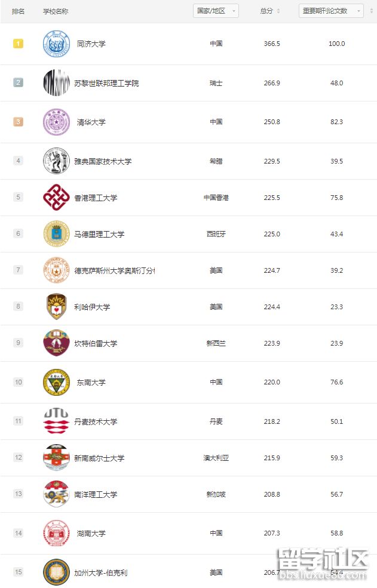
Task: Click the 东南大学 logo
Action: [x=56, y=382]
